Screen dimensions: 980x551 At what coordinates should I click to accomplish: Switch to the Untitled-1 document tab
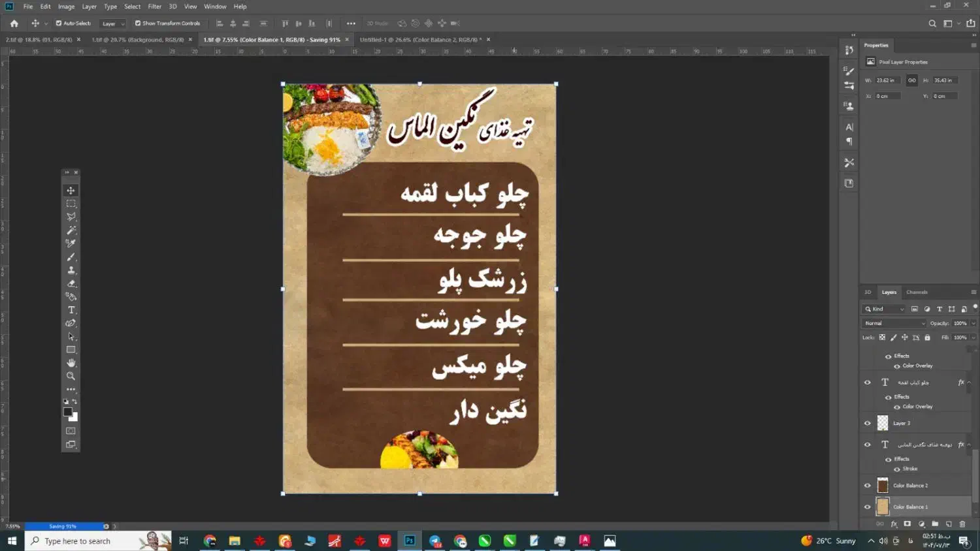click(x=421, y=40)
